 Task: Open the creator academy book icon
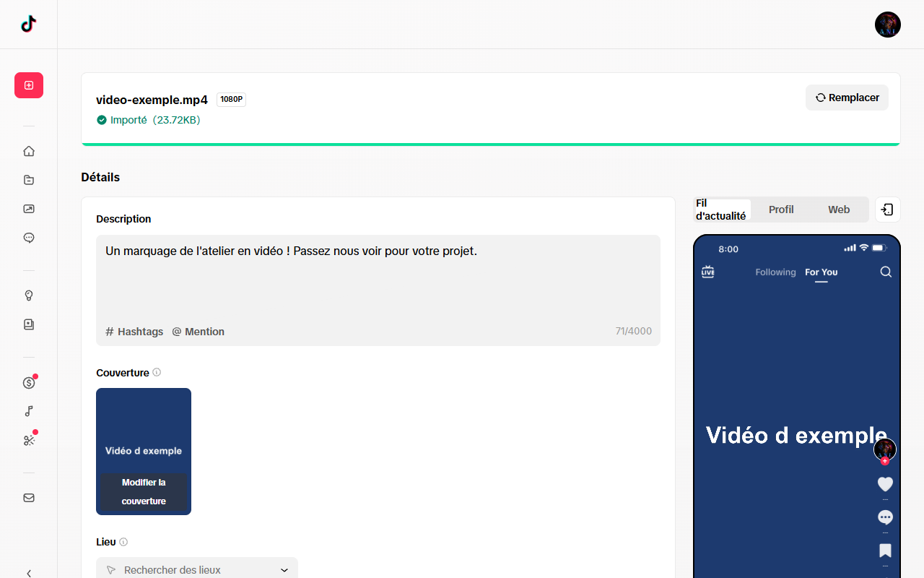tap(29, 324)
